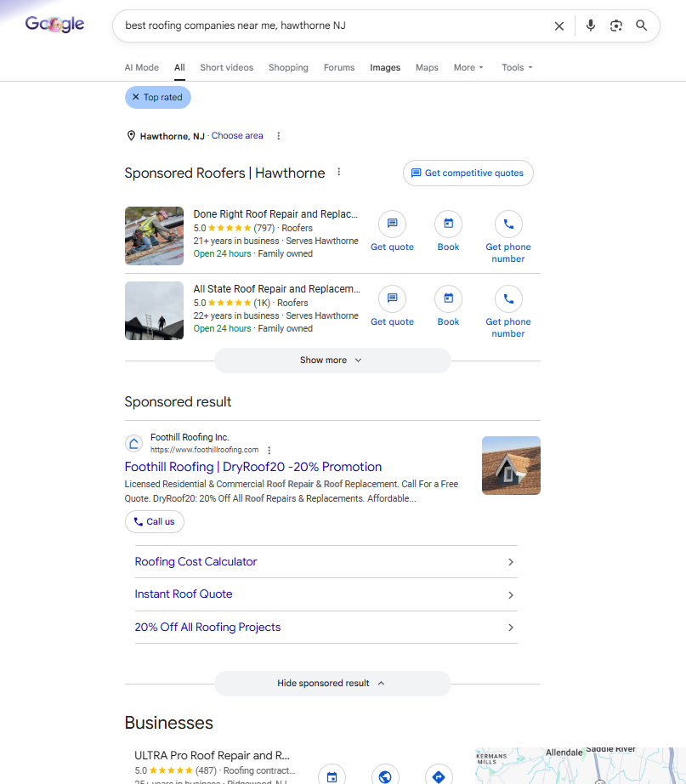
Task: Open ULTRA Pro Roof Repair business title
Action: tap(212, 755)
